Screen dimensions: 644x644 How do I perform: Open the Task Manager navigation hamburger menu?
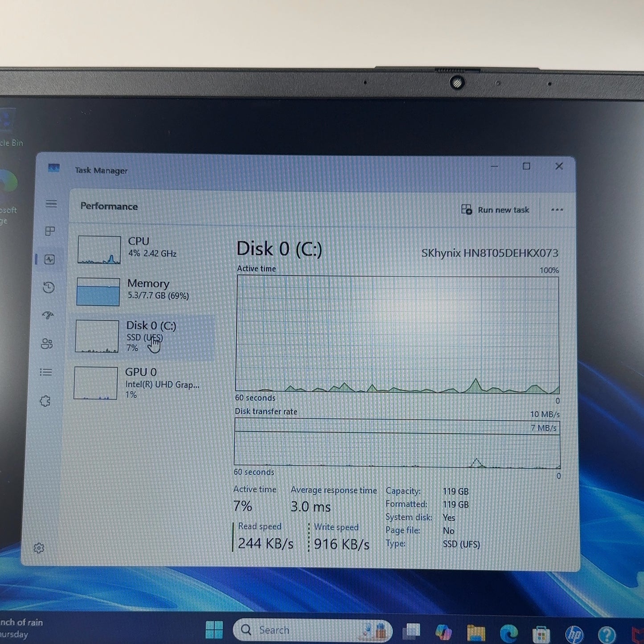tap(51, 204)
